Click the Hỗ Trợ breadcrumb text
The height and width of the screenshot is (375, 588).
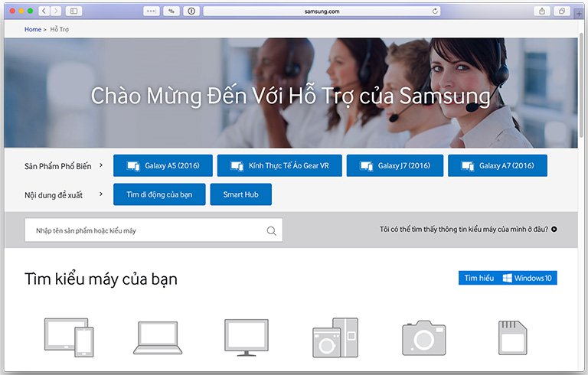tap(59, 29)
